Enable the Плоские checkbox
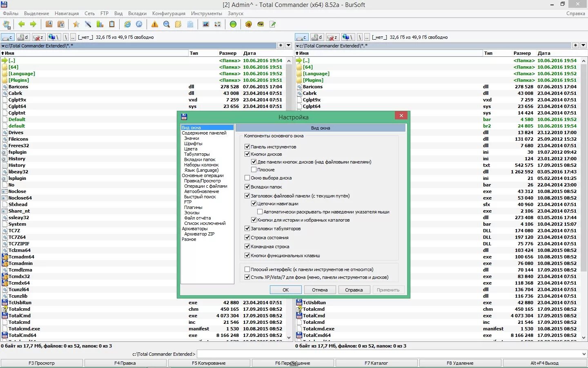The image size is (588, 368). 254,170
